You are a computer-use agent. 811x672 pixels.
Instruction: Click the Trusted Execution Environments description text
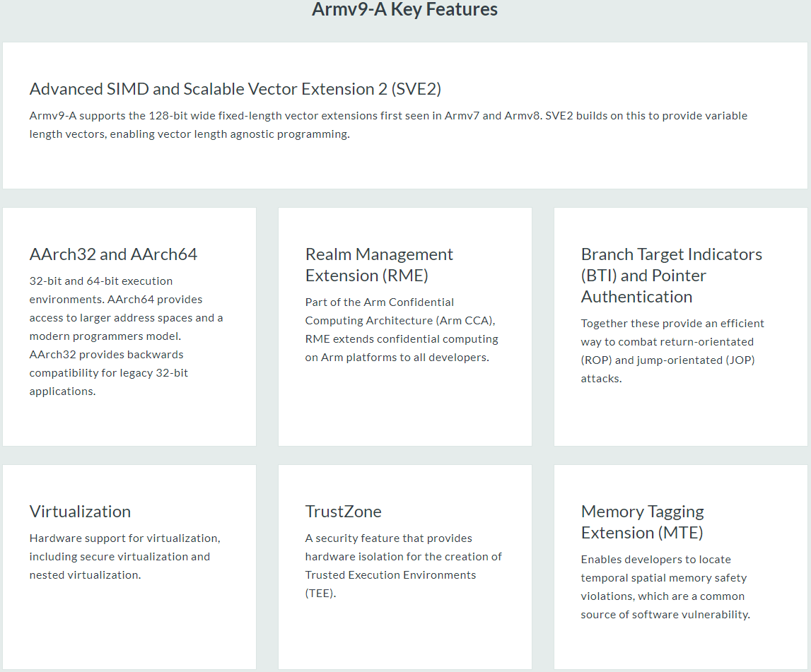tap(404, 566)
